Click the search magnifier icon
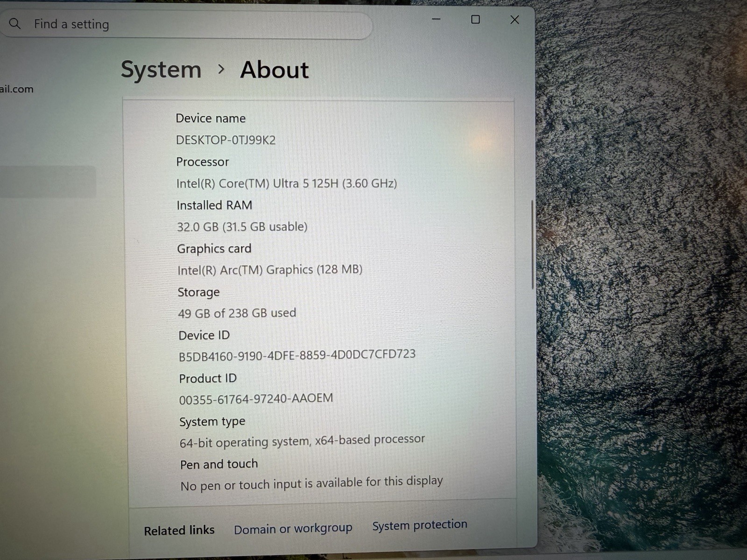This screenshot has width=747, height=560. 15,23
